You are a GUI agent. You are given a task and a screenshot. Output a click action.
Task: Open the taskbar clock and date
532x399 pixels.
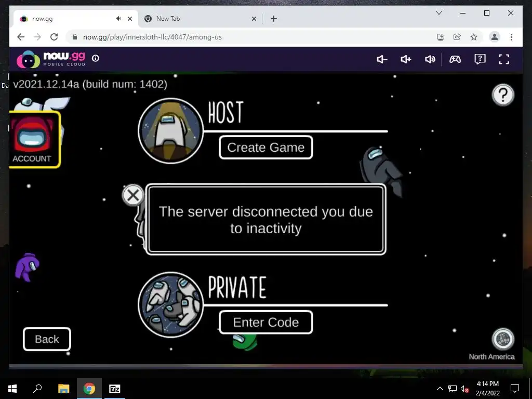[487, 389]
